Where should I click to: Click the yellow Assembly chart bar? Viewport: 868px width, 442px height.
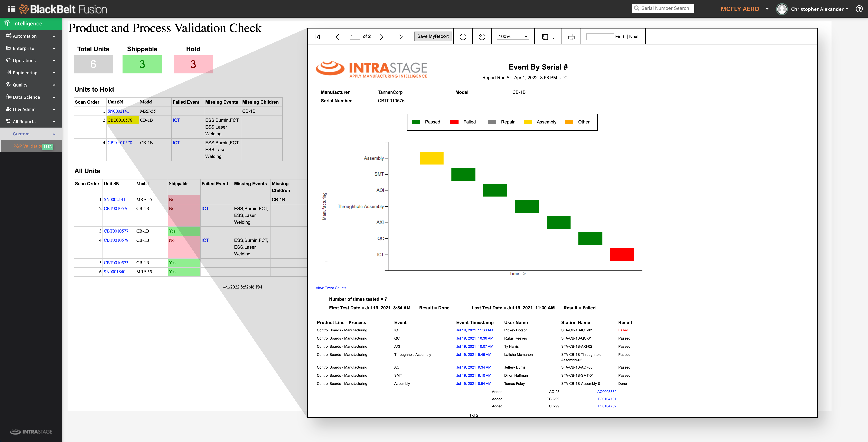pyautogui.click(x=431, y=158)
